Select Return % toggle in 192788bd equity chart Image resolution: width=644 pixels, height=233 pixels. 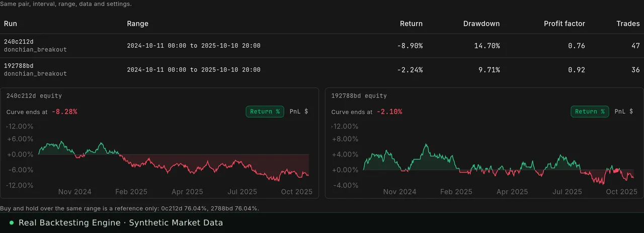click(590, 112)
